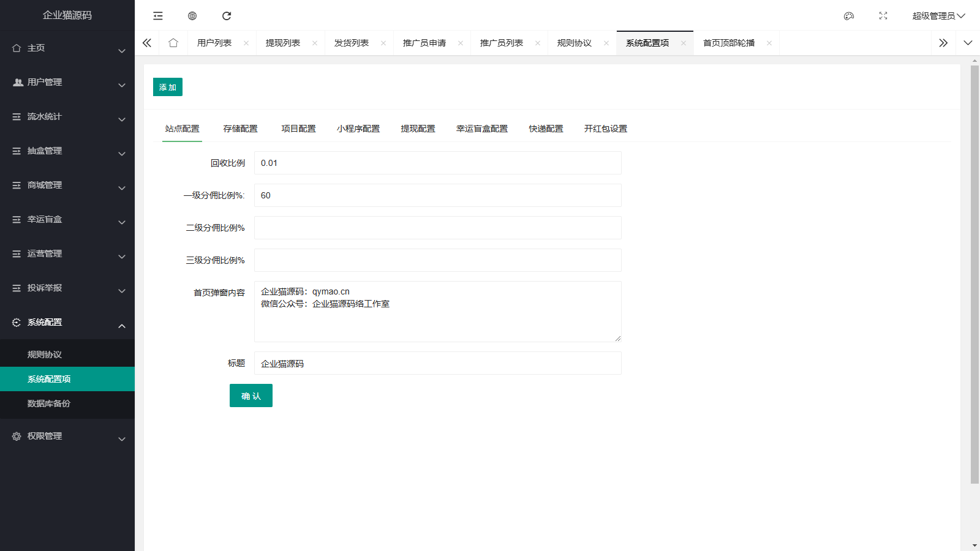
Task: Open the theme palette icon
Action: (x=849, y=16)
